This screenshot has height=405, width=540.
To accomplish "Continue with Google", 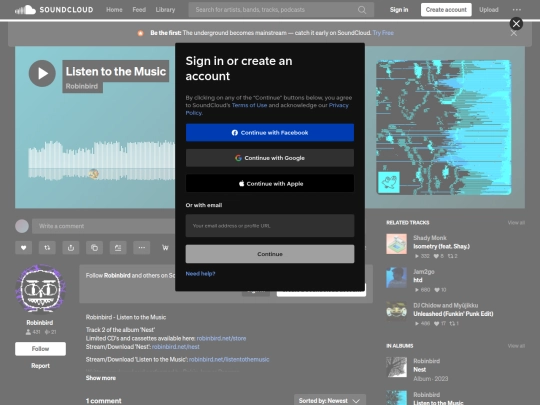I will [x=270, y=158].
